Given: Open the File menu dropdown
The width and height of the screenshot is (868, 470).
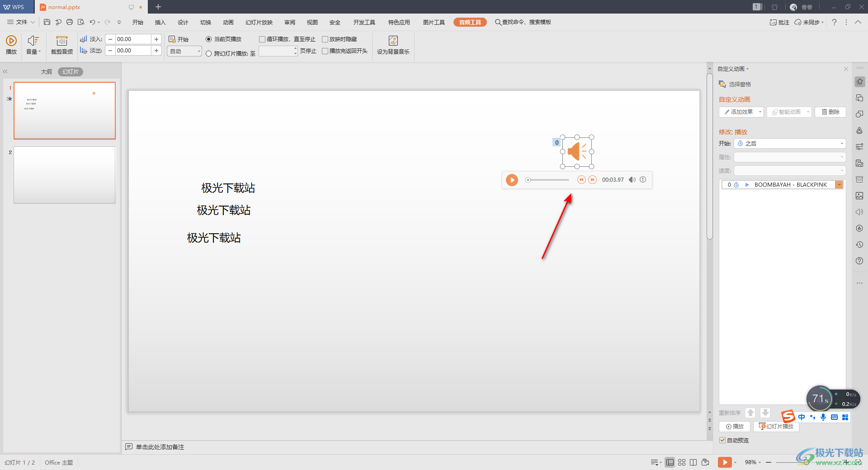Looking at the screenshot, I should coord(21,22).
